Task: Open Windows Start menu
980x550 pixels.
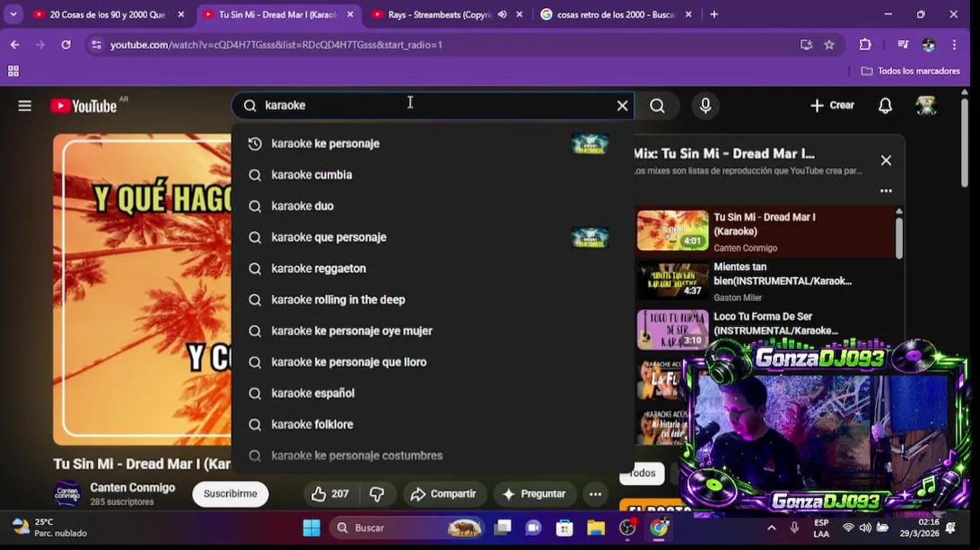Action: [311, 528]
